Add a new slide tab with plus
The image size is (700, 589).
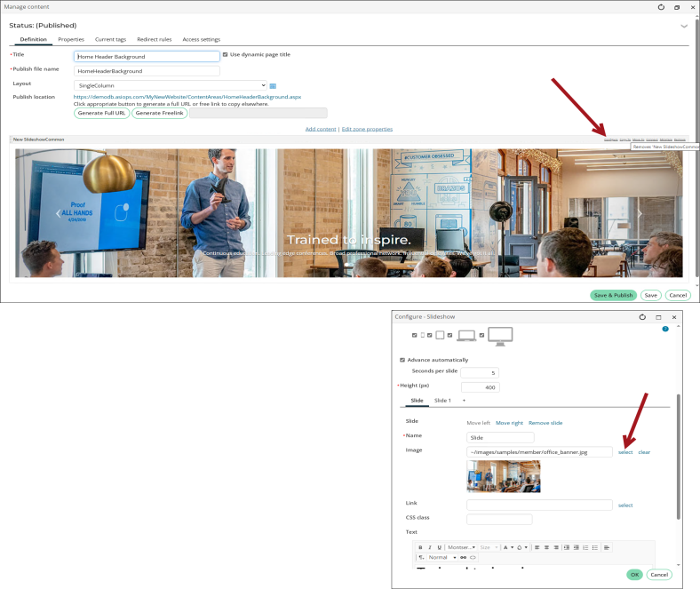tap(464, 400)
